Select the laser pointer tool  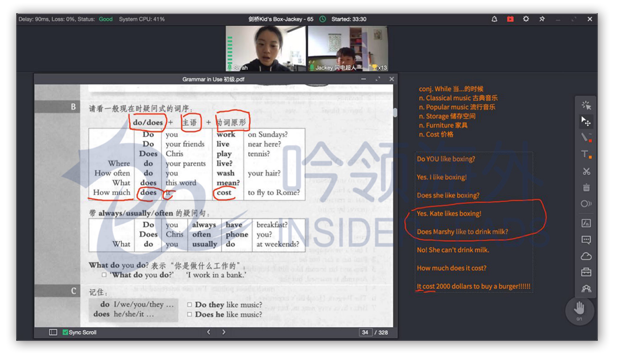pos(586,105)
